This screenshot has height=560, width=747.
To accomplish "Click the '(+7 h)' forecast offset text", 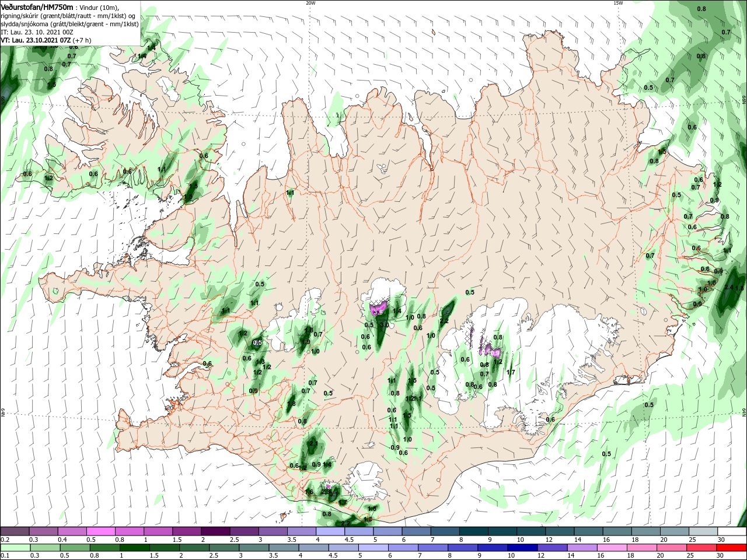I will point(82,40).
